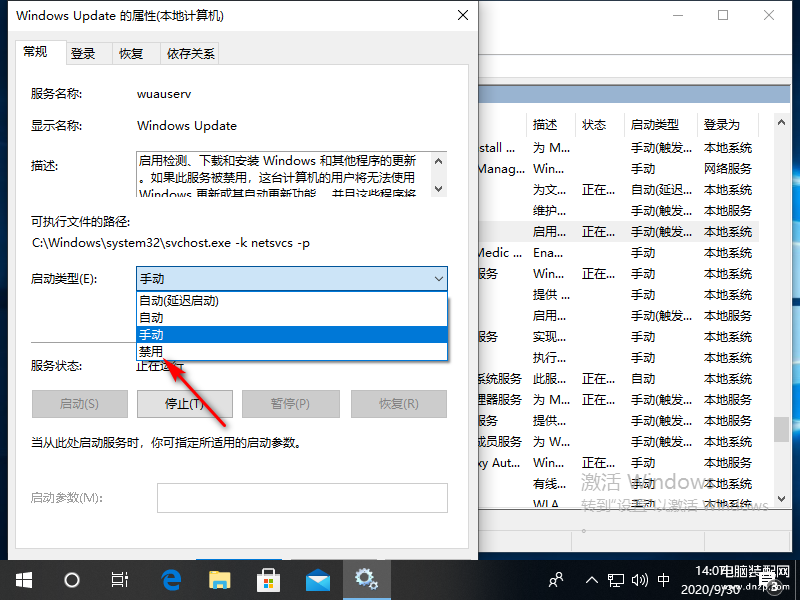Choose 自动(延迟启动) from startup type list
800x600 pixels.
(x=292, y=301)
